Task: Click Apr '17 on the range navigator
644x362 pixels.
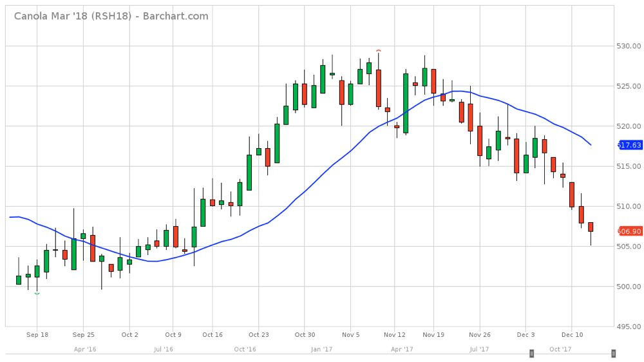Action: pyautogui.click(x=402, y=349)
